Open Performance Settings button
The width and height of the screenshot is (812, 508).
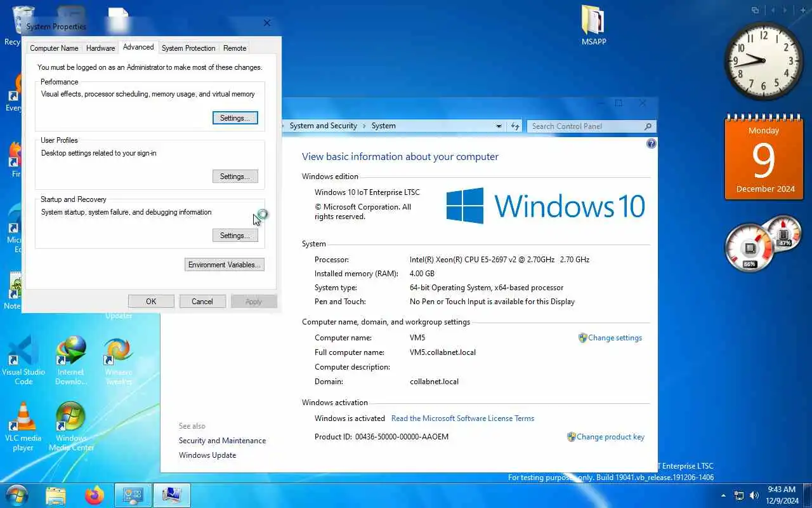pyautogui.click(x=235, y=118)
